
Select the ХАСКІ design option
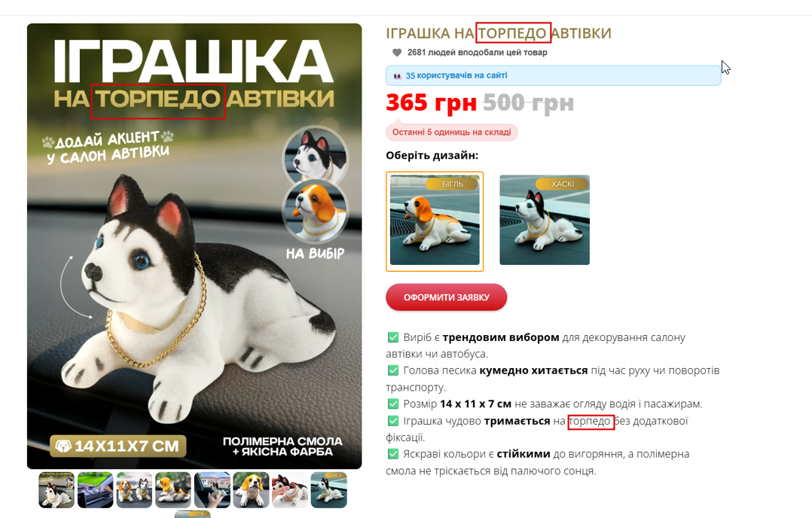pyautogui.click(x=545, y=220)
